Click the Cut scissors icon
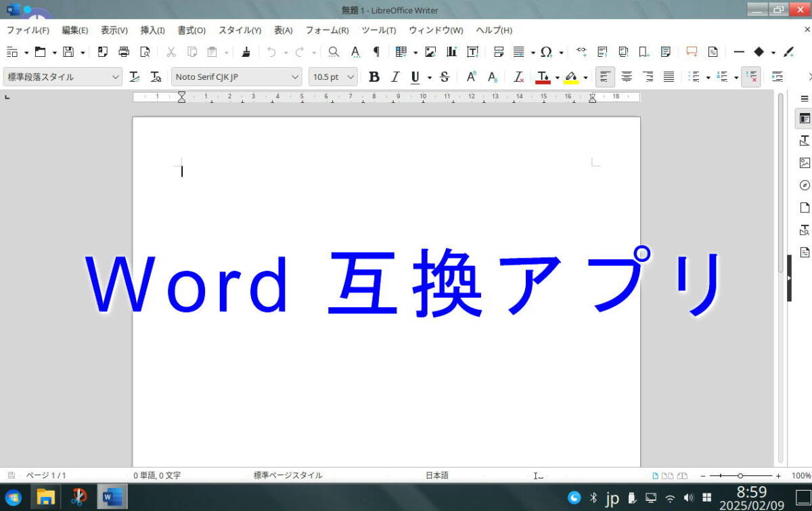The image size is (812, 511). tap(171, 51)
